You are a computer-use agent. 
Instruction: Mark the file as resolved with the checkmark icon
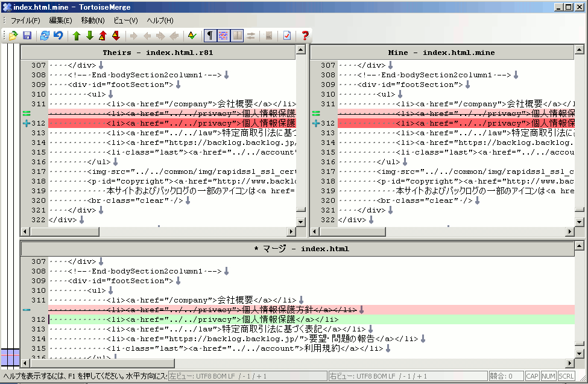click(x=192, y=36)
